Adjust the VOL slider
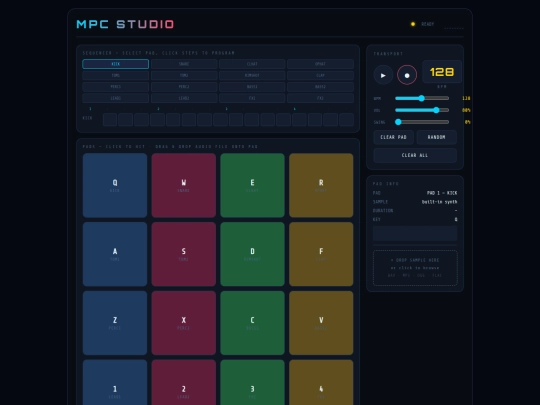Screen dimensions: 540x405 point(422,110)
